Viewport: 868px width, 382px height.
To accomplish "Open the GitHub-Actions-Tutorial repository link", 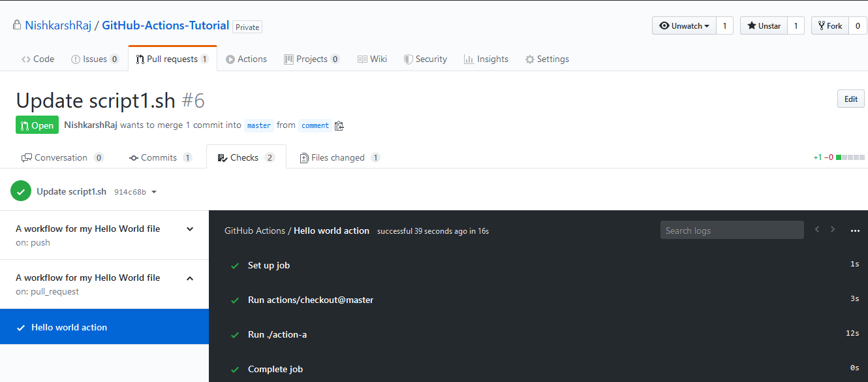I will click(x=166, y=25).
